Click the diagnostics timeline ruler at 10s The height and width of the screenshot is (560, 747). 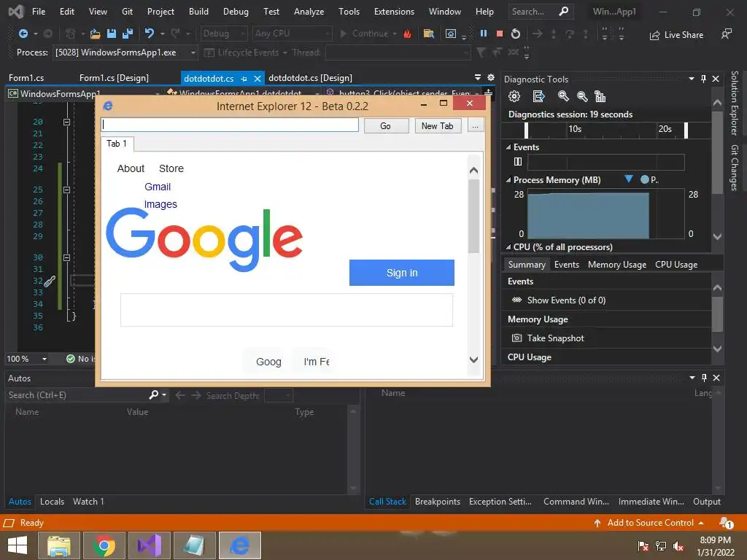(575, 129)
